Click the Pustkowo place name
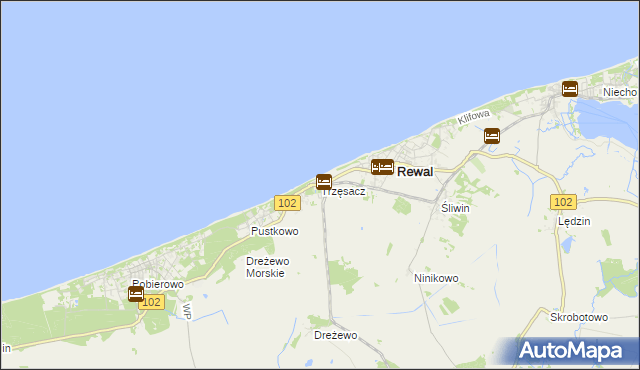Viewport: 640px width, 370px height. 275,231
